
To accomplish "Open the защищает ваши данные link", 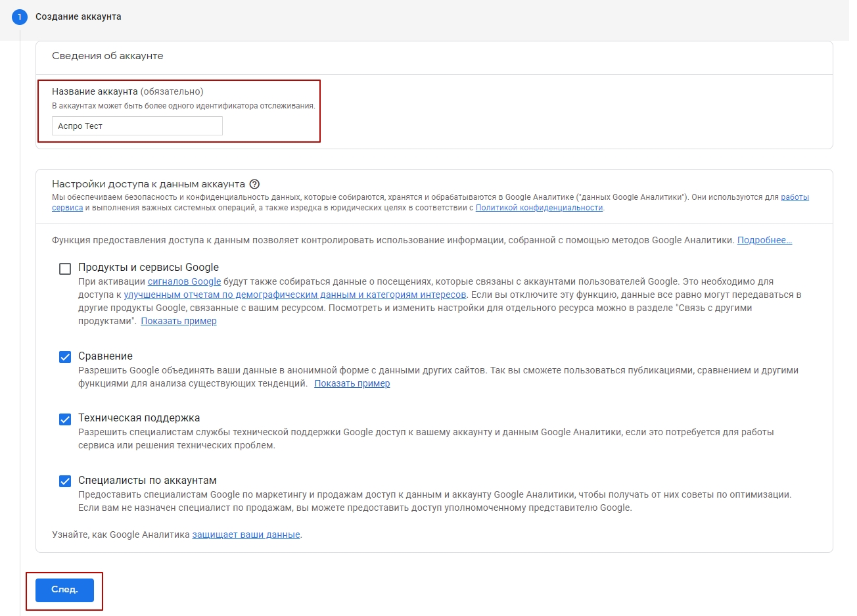I will pyautogui.click(x=246, y=534).
